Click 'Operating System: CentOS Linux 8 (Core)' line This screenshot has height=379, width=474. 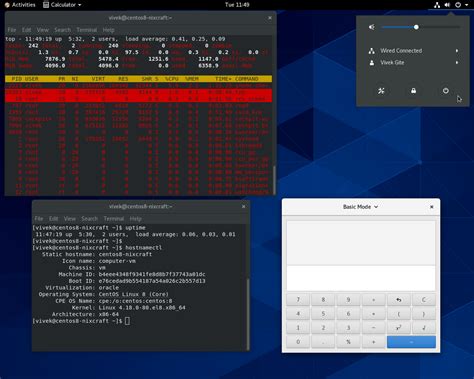(x=103, y=294)
